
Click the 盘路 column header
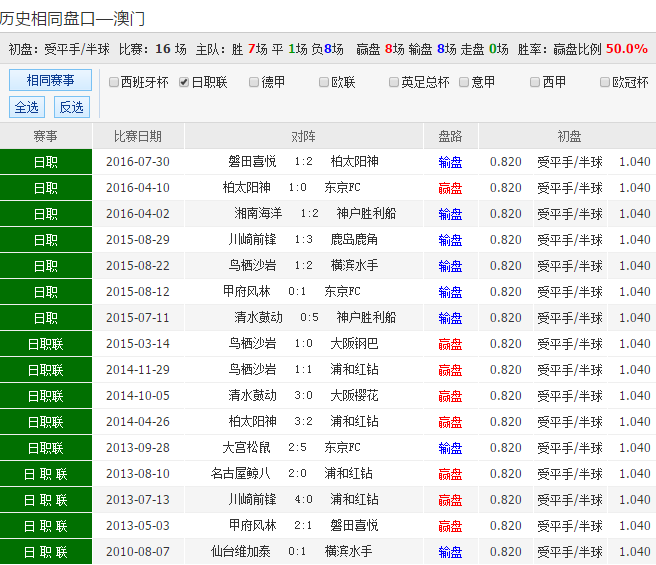tap(451, 136)
